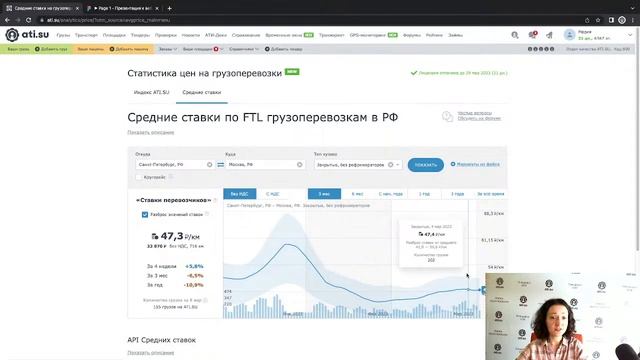The image size is (640, 360).
Task: Switch to the Page 1 presentation browser tab
Action: click(122, 8)
